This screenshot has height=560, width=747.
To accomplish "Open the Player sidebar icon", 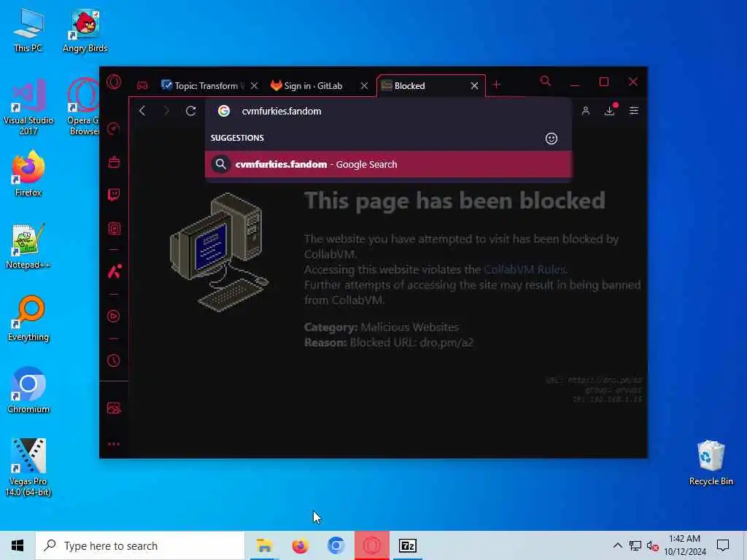I will click(x=113, y=316).
